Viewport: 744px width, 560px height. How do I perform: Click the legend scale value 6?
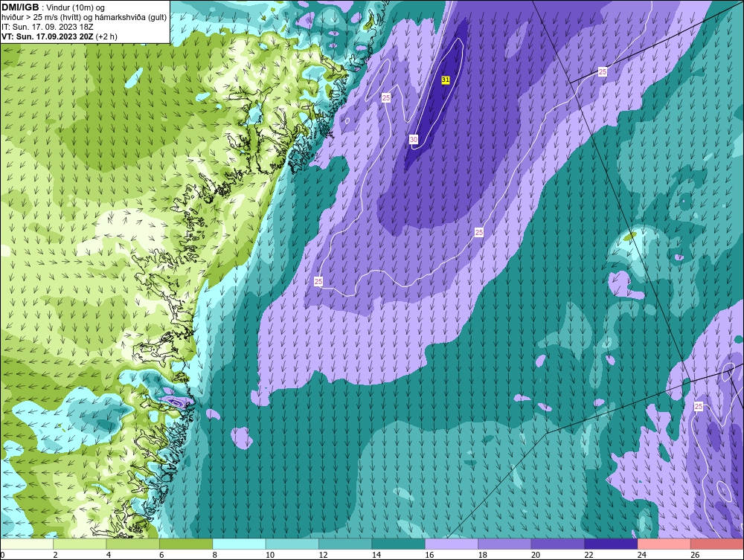[x=161, y=555]
